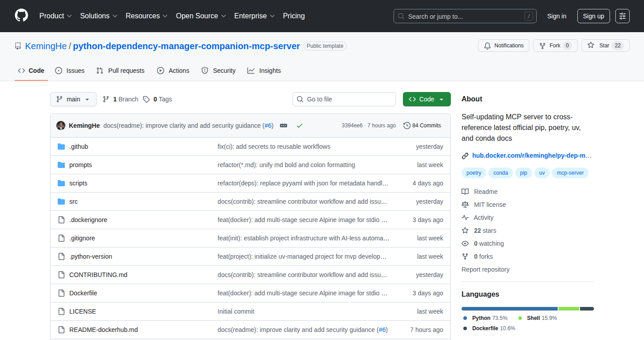
Task: Open the green Code dropdown button
Action: tap(427, 99)
